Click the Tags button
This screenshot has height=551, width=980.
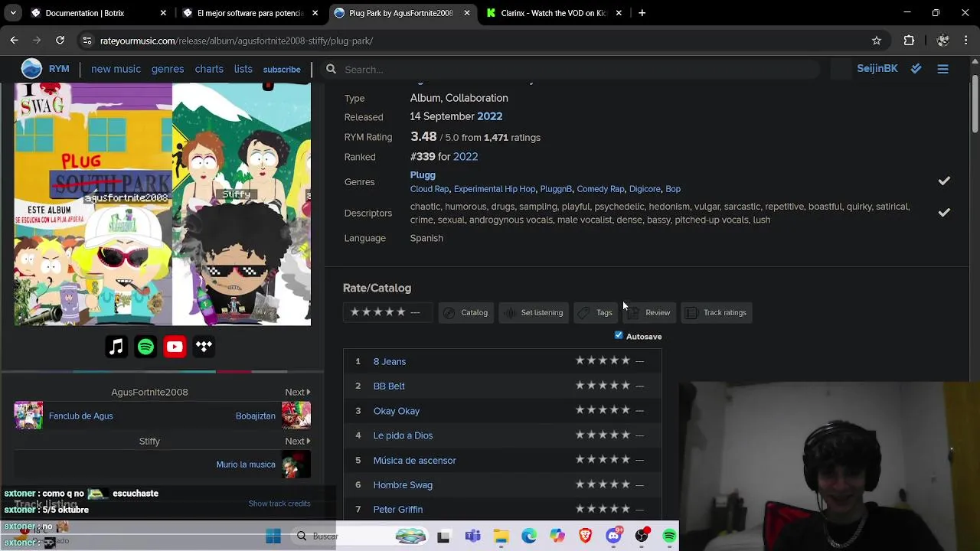click(596, 312)
